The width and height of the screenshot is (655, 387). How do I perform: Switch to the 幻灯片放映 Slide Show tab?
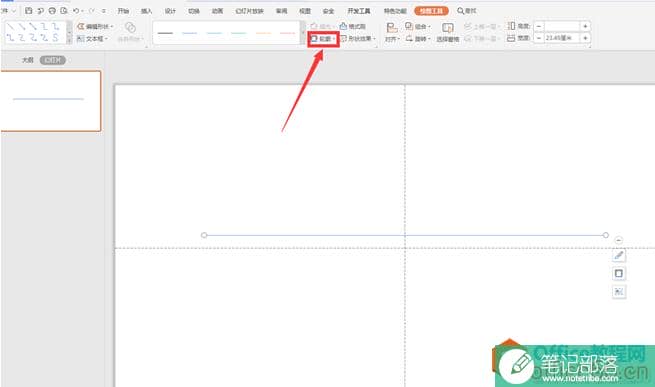point(249,11)
